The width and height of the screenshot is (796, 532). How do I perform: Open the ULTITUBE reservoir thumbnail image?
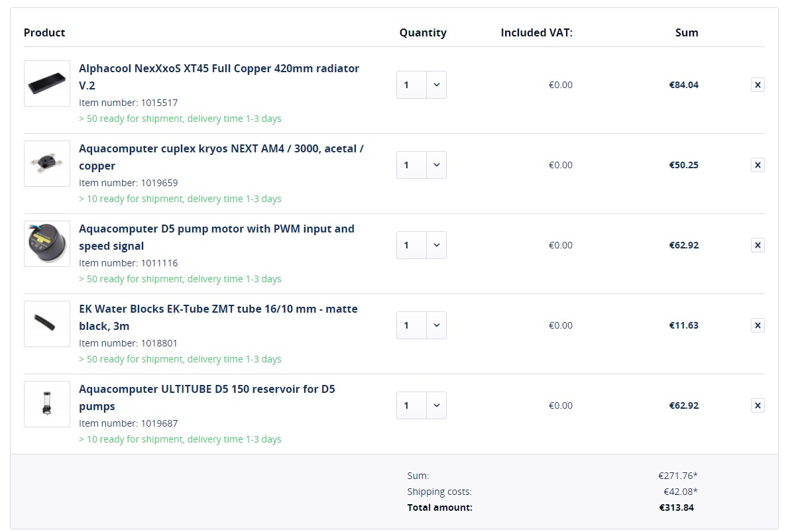[x=47, y=404]
